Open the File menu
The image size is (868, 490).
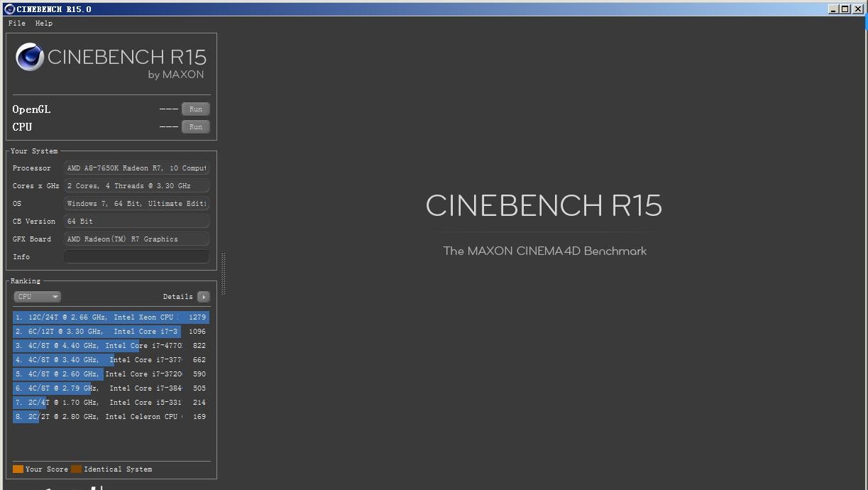tap(17, 23)
